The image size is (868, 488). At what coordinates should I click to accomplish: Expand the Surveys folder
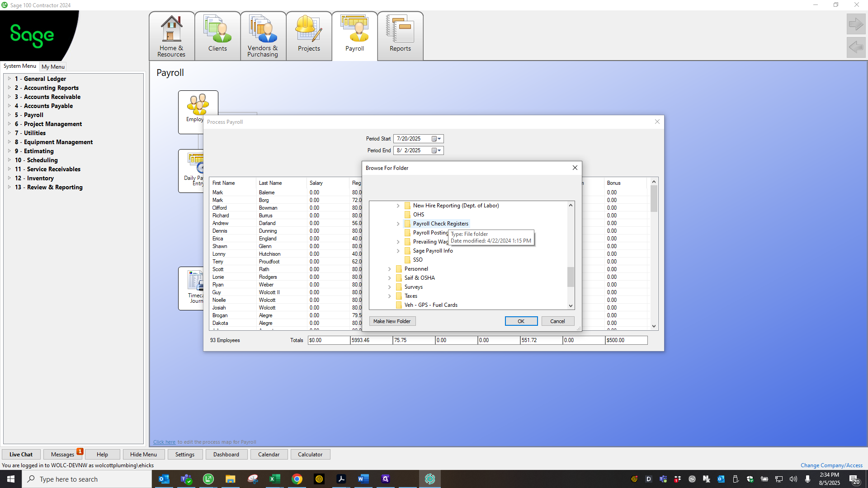389,287
